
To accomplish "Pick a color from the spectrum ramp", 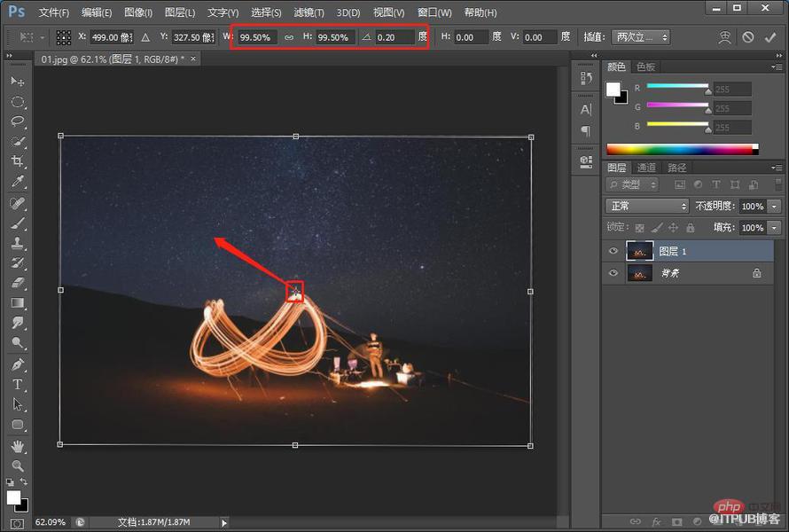I will [x=683, y=150].
